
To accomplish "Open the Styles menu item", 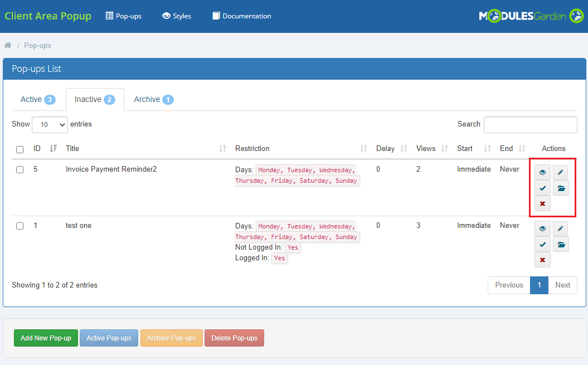I will pyautogui.click(x=177, y=16).
